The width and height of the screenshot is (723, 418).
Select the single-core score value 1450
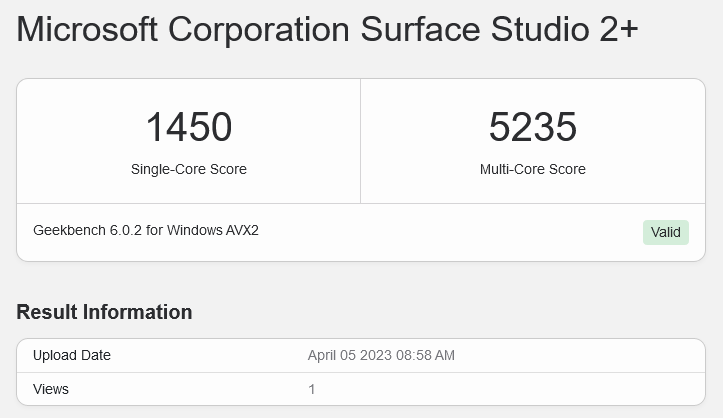189,127
